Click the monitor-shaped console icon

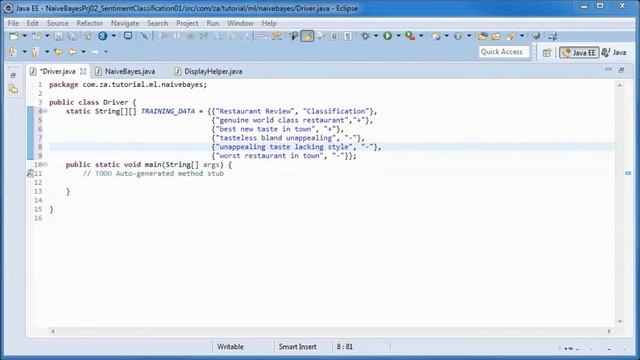[128, 36]
